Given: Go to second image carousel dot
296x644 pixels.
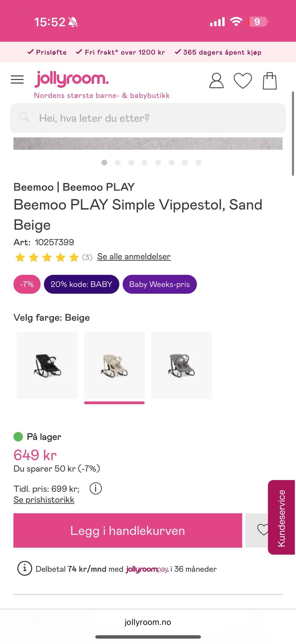Looking at the screenshot, I should click(118, 162).
